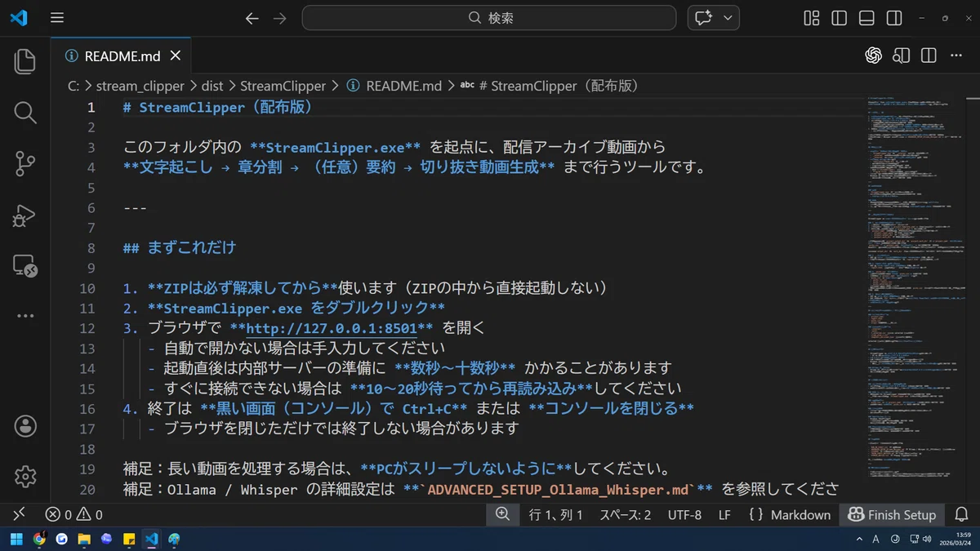This screenshot has height=551, width=980.
Task: Open the ChatGPT Codex editor action icon
Action: coord(874,56)
